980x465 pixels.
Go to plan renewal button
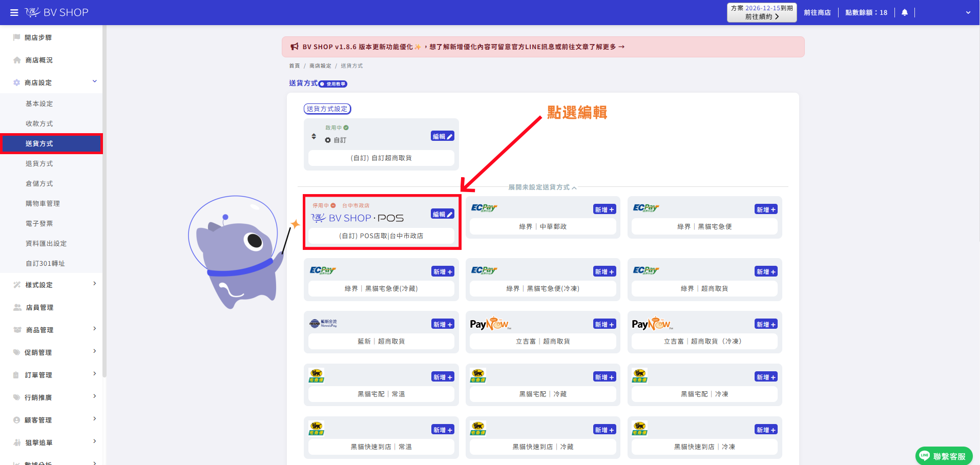click(x=762, y=12)
